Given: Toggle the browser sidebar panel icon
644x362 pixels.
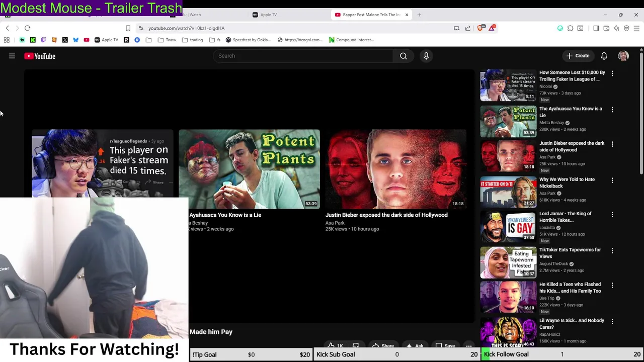Looking at the screenshot, I should [x=596, y=28].
